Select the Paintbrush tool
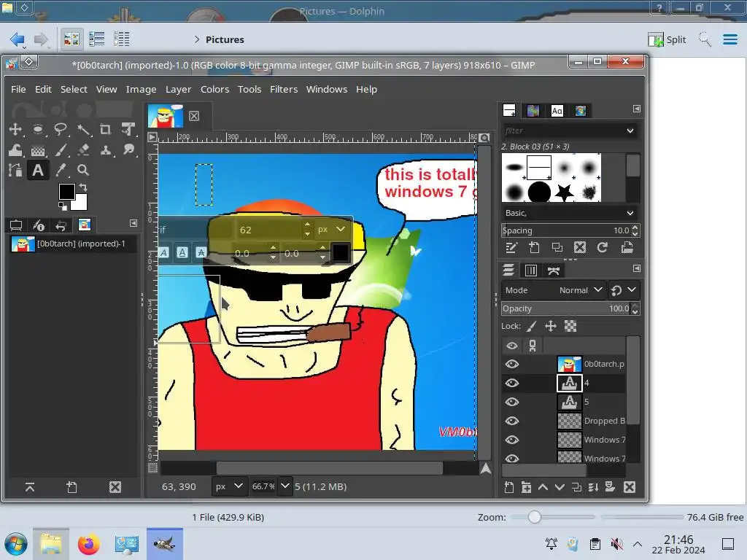 61,150
